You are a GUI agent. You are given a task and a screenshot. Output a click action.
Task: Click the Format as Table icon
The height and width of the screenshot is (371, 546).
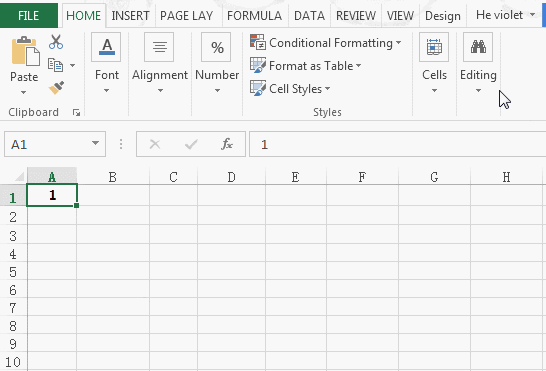(x=258, y=65)
